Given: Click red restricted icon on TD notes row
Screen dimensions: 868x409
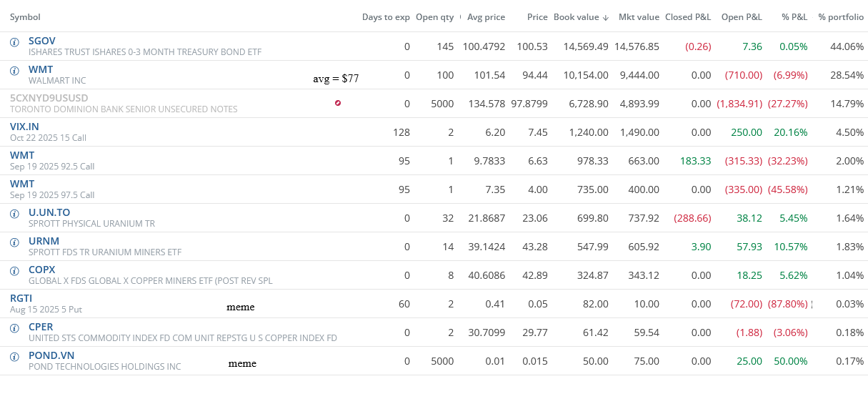Looking at the screenshot, I should (x=338, y=103).
